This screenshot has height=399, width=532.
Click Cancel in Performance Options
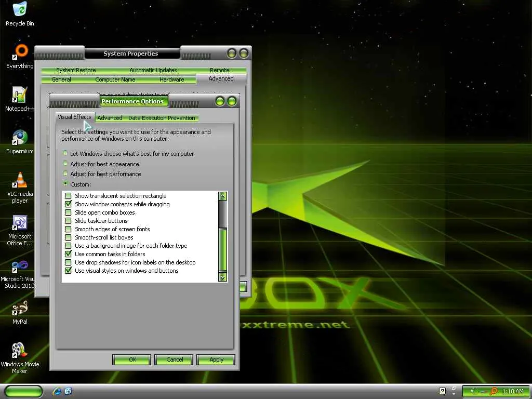tap(174, 360)
